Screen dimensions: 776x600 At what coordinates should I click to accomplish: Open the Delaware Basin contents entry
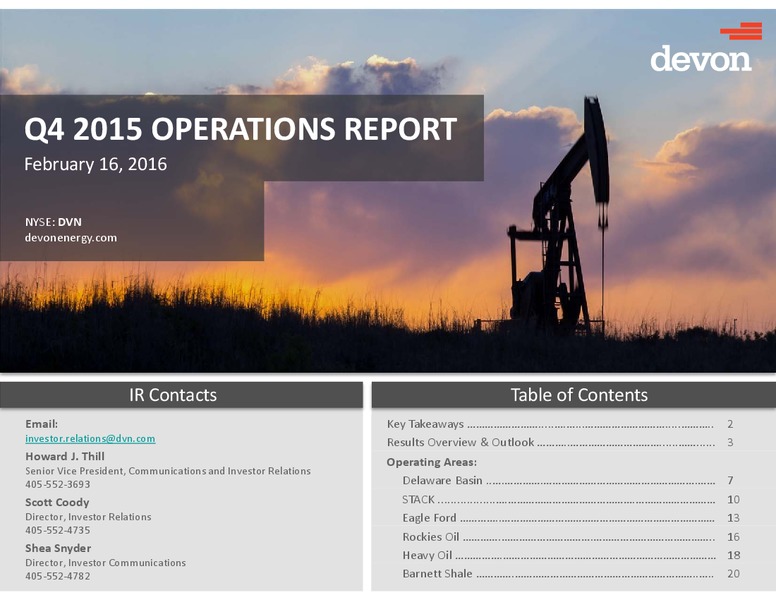pyautogui.click(x=568, y=480)
